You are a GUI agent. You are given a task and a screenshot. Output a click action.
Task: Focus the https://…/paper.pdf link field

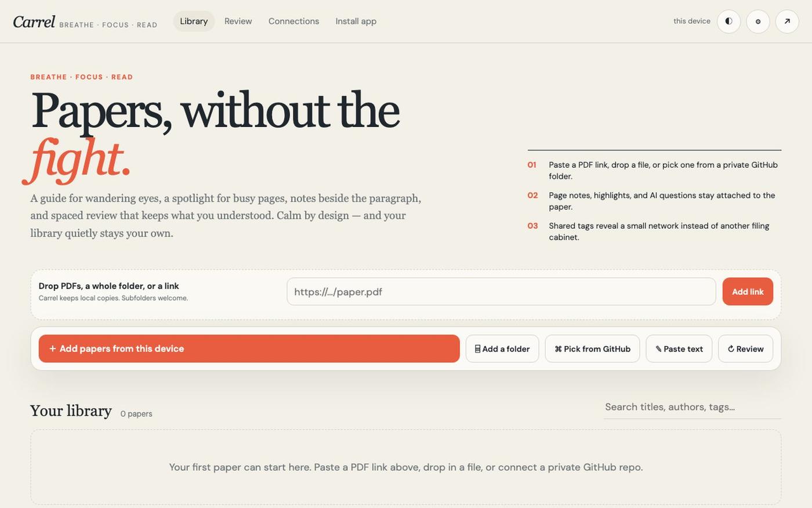click(x=501, y=291)
